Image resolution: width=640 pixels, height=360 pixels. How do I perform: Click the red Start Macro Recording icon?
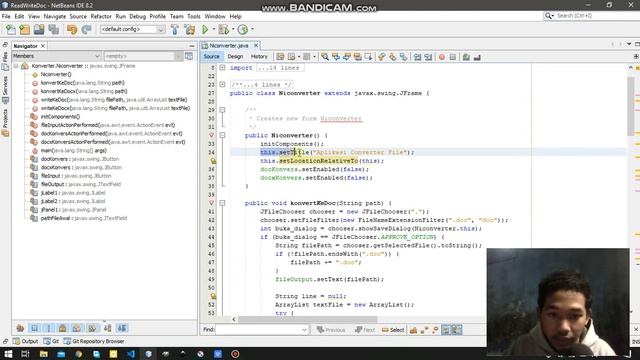[442, 57]
